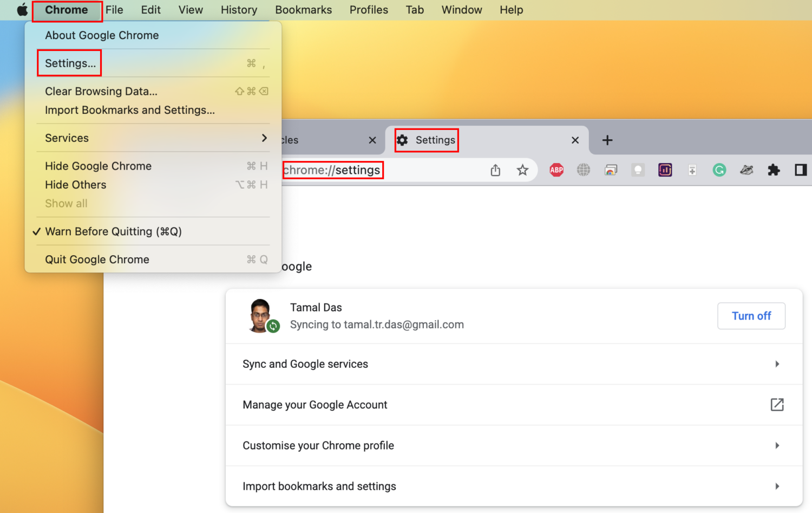
Task: Open the Adblock Plus (ABP) extension
Action: (x=556, y=170)
